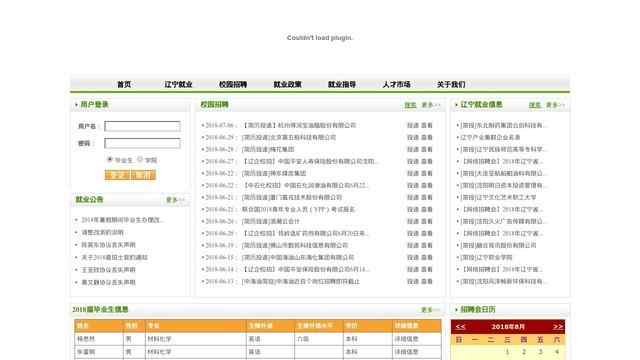This screenshot has height=360, width=640.
Task: Click 投递 on the 联合国2018 row
Action: pos(413,209)
